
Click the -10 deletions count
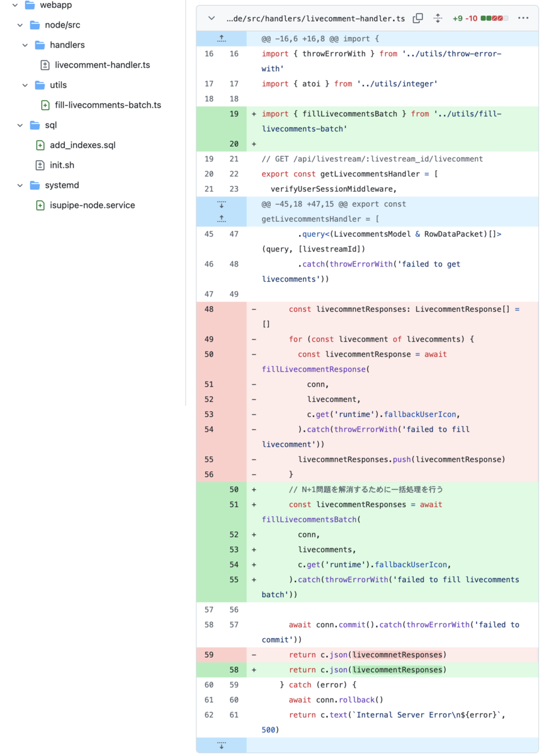pos(471,18)
